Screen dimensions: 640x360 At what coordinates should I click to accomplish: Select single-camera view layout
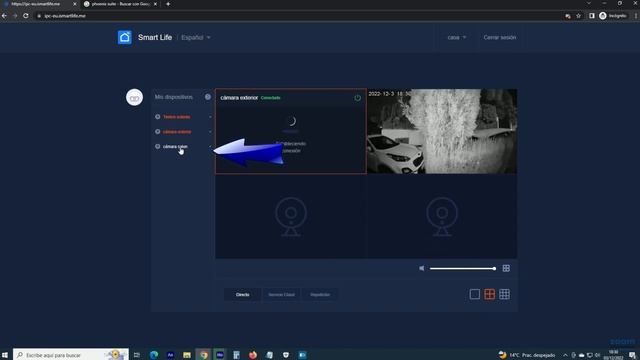[x=474, y=294]
